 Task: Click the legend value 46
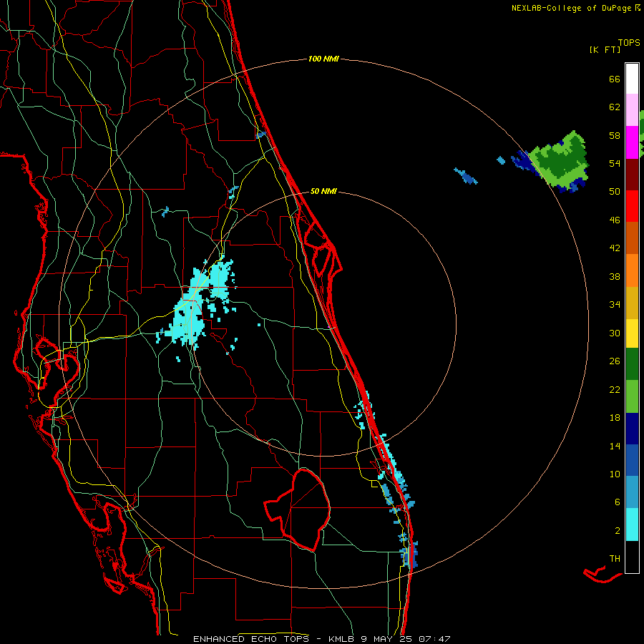[615, 220]
